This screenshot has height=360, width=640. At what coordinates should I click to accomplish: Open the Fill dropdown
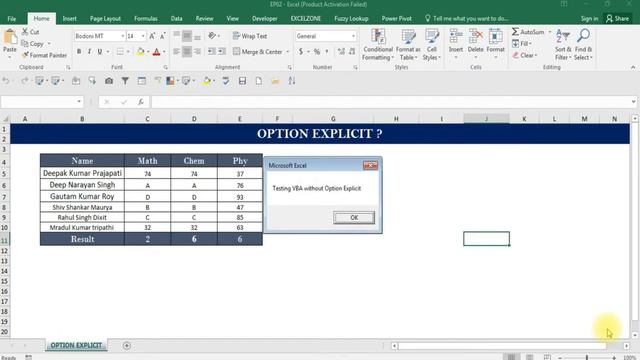coord(521,43)
